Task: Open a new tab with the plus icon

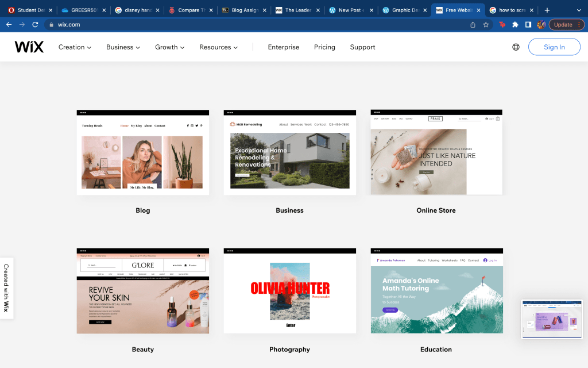Action: [547, 10]
